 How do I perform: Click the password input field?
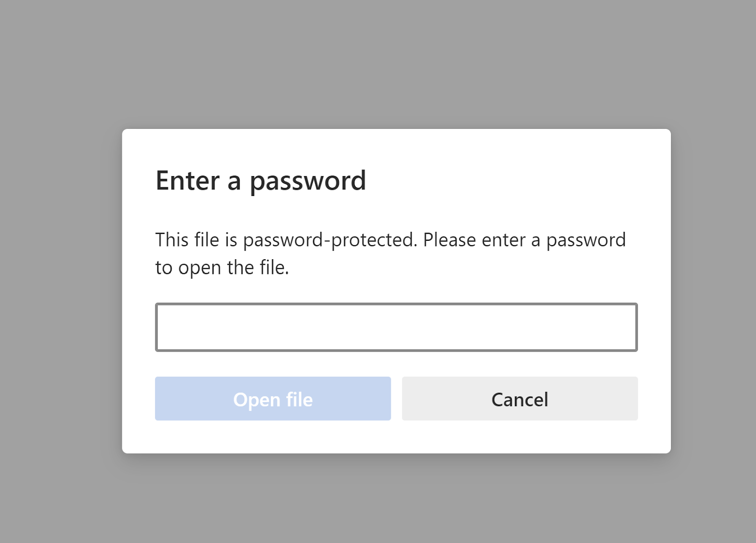click(396, 327)
